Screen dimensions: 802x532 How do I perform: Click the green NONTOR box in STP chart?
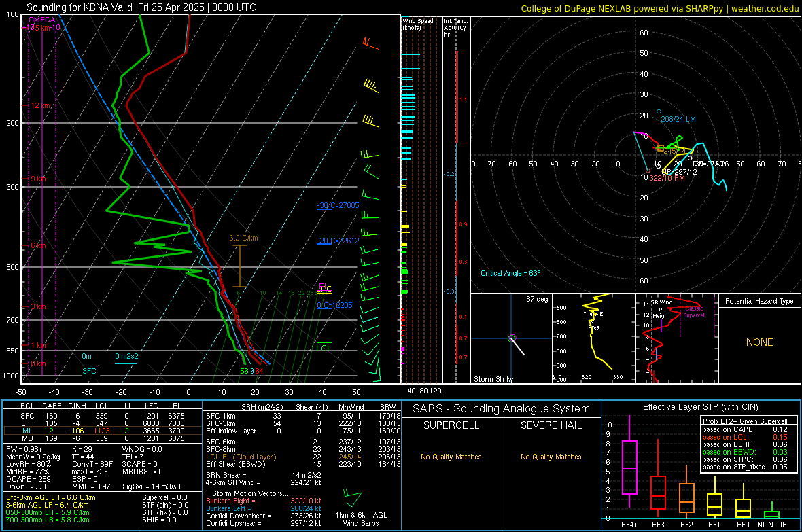[772, 514]
